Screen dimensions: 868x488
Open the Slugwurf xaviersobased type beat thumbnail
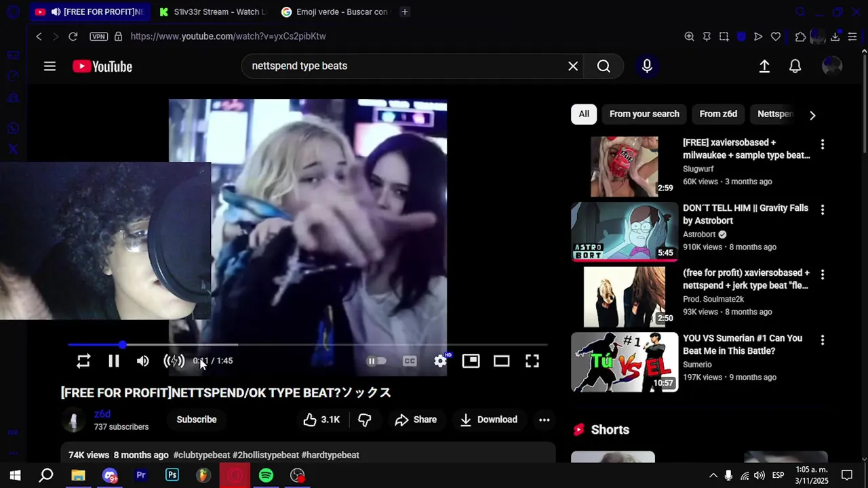click(x=625, y=167)
